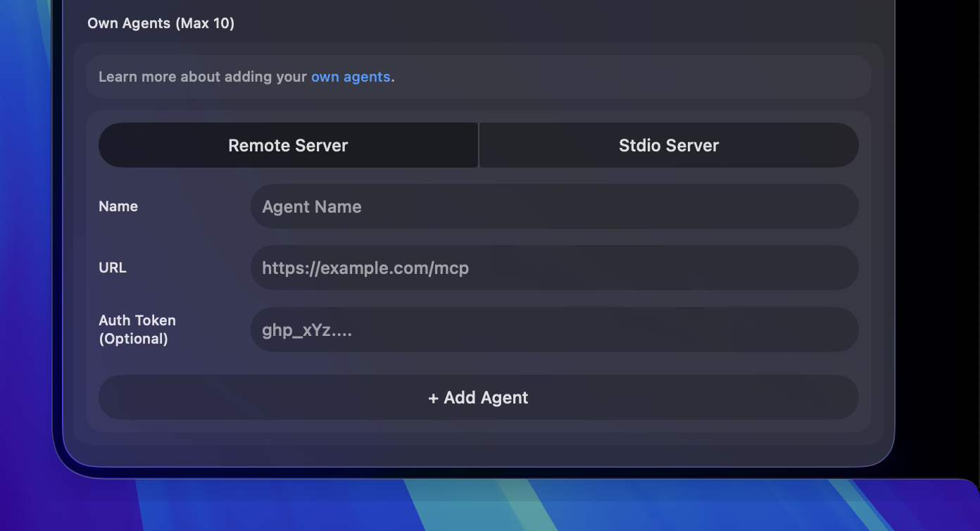Click the + Add Agent button

478,397
